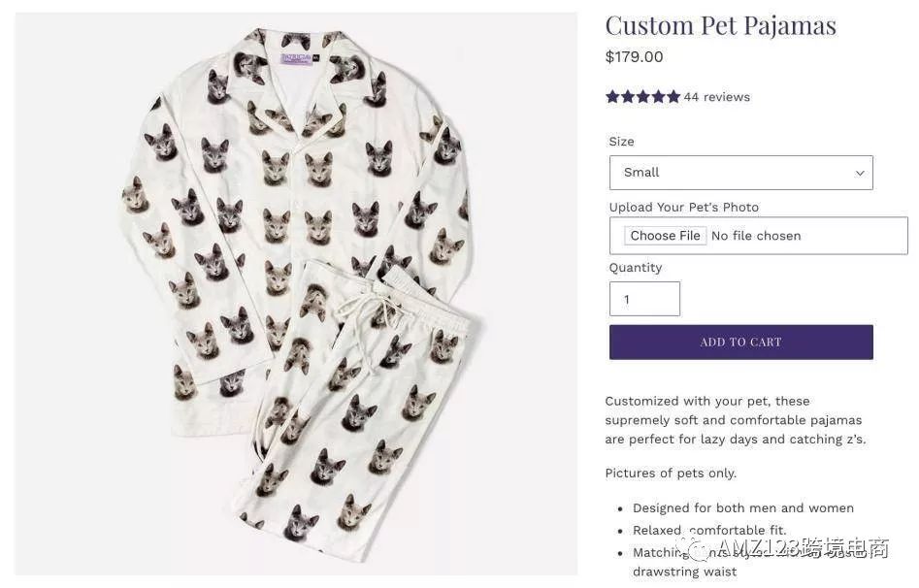Click the five-star rating icons
Screen dimensions: 919x588
(x=642, y=97)
